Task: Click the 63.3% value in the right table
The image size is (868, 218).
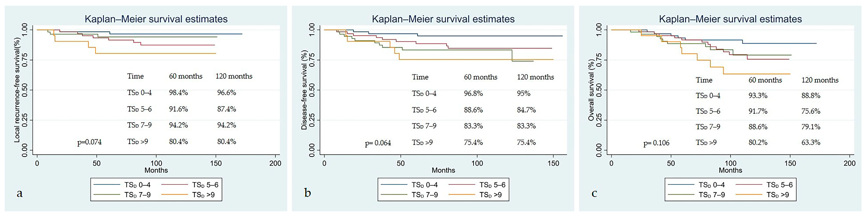Action: click(811, 142)
